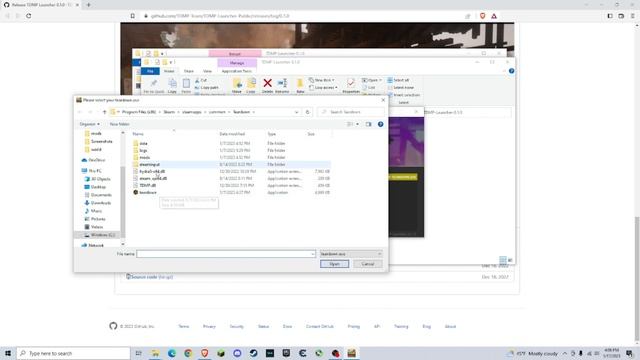Sort file list by Date modified header

click(x=232, y=134)
